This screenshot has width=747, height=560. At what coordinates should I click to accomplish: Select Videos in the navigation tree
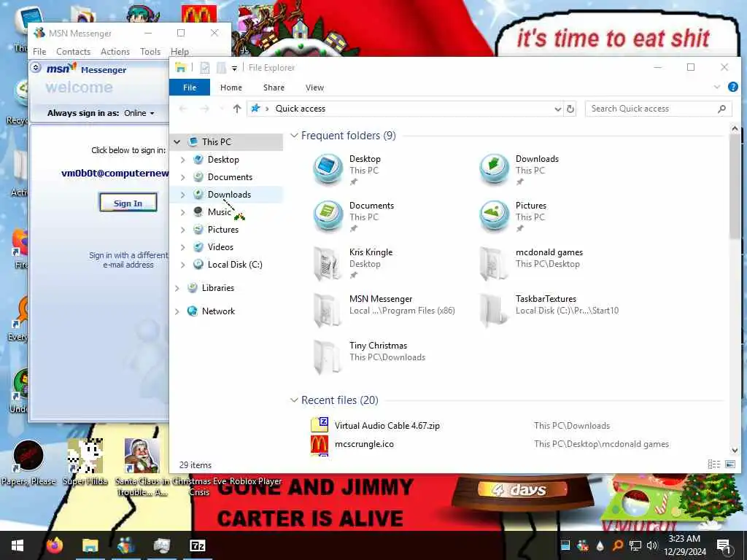[x=220, y=247]
